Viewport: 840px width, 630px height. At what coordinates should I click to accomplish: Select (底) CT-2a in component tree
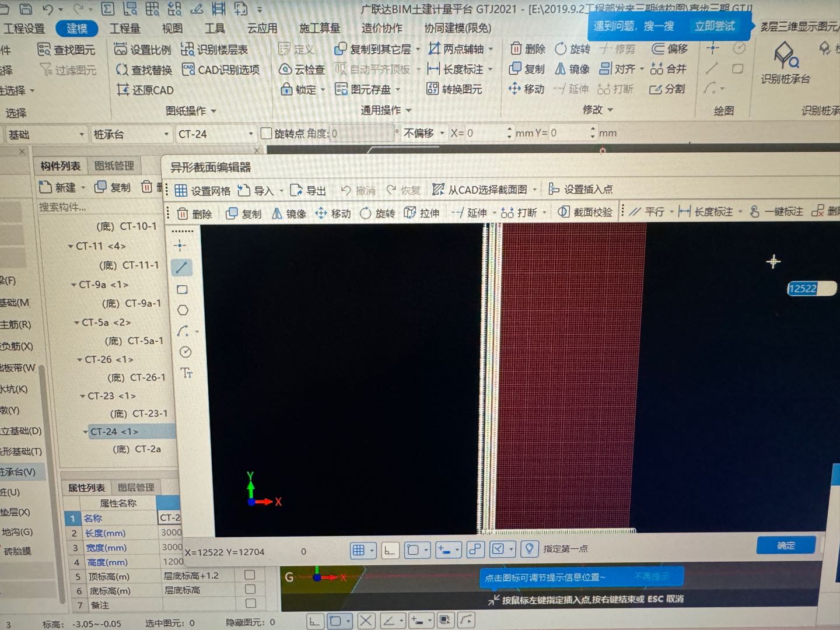pos(136,449)
